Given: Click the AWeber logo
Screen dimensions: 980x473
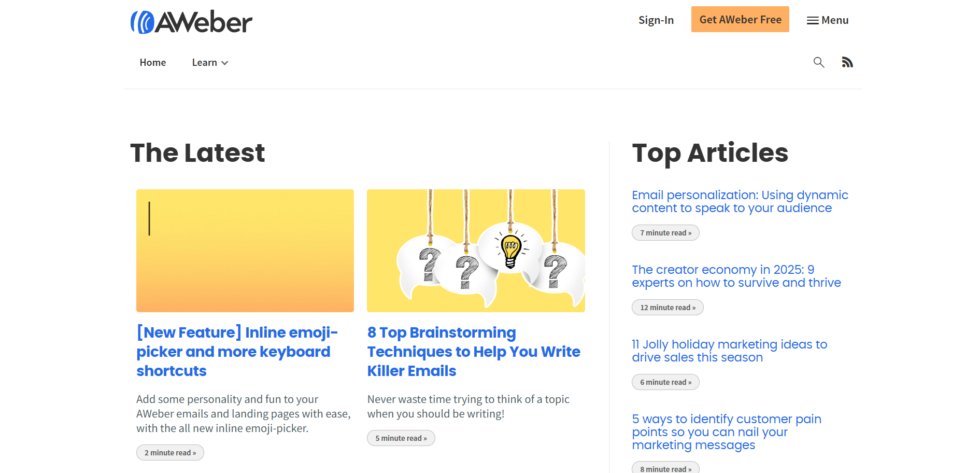Looking at the screenshot, I should [x=191, y=21].
